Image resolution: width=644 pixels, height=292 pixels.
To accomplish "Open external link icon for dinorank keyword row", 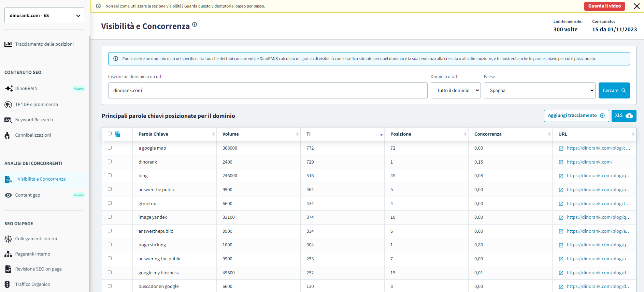I will (x=561, y=162).
